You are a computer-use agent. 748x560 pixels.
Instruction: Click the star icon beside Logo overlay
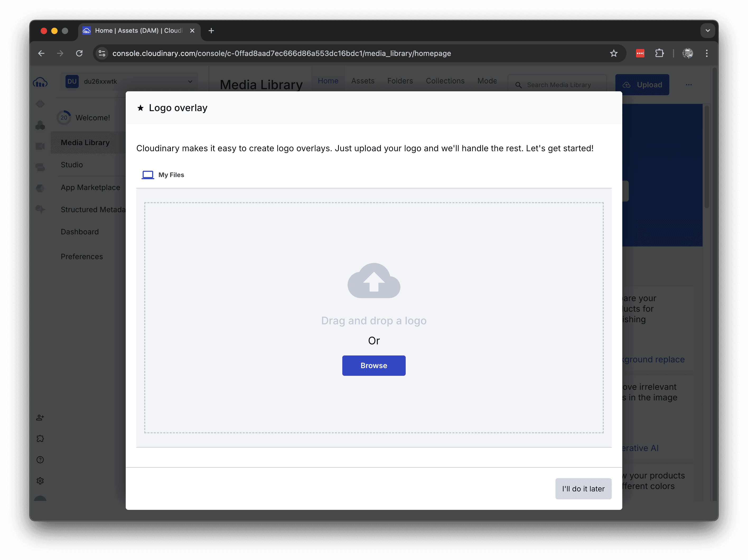click(x=140, y=108)
